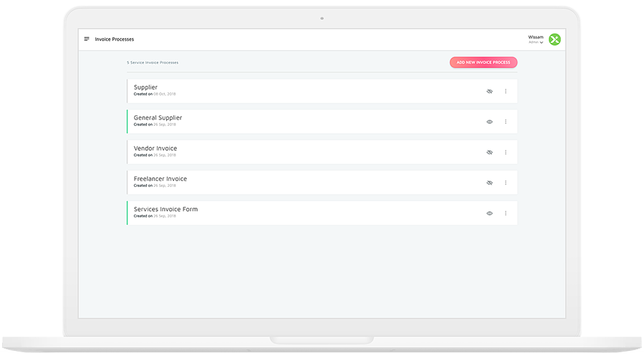The width and height of the screenshot is (644, 363).
Task: Toggle visibility of General Supplier process
Action: pos(490,122)
